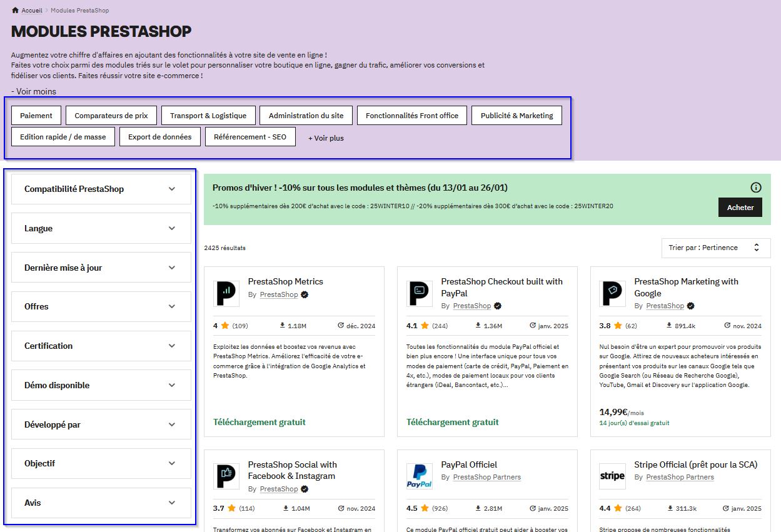Expand the Développé par filter
This screenshot has width=781, height=532.
[101, 424]
